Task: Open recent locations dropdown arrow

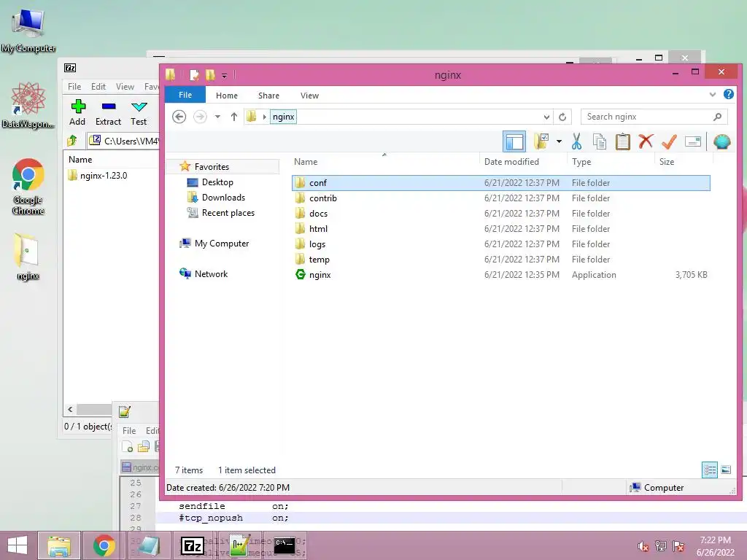Action: [217, 117]
